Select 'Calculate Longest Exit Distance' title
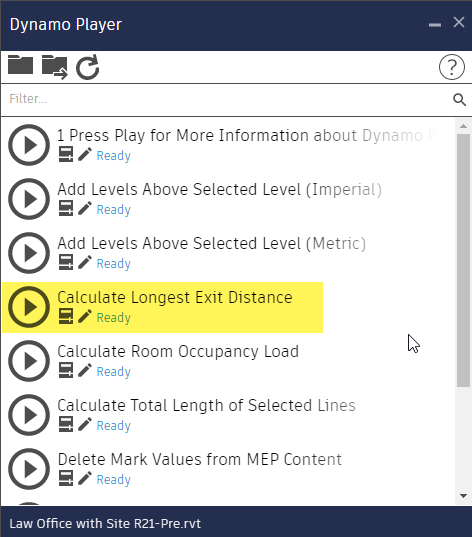 click(x=175, y=298)
